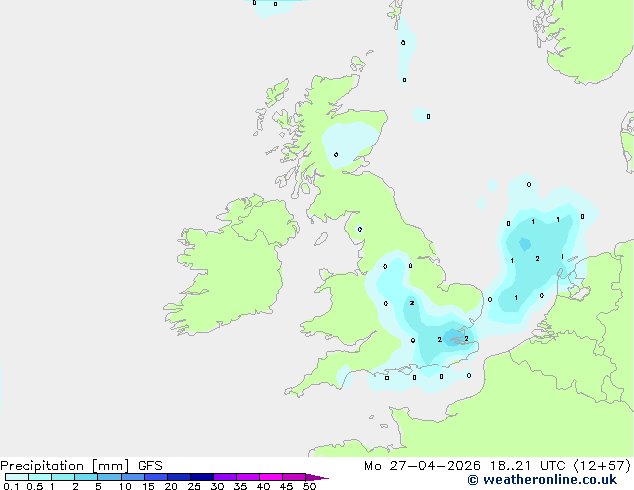Click the '25' legend scale label
This screenshot has width=634, height=490.
pos(194,486)
